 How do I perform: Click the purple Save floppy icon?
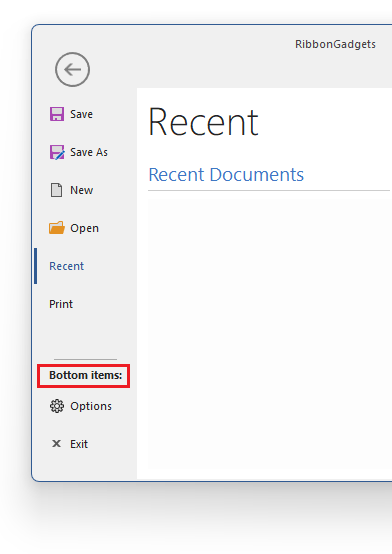tap(57, 114)
